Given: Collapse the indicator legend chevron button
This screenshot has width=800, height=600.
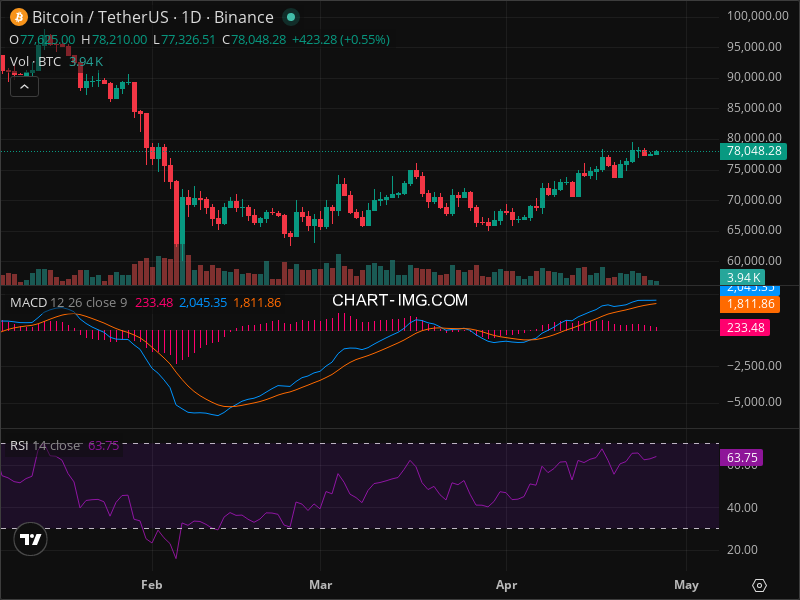Looking at the screenshot, I should pyautogui.click(x=24, y=87).
